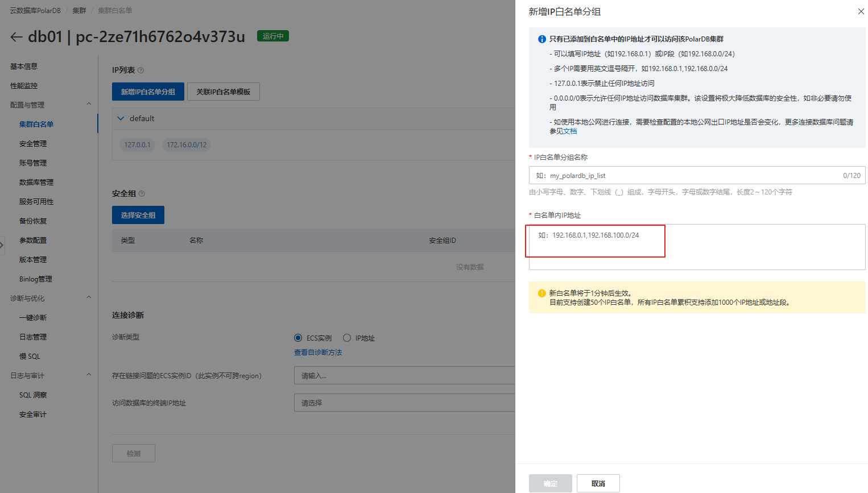Collapse the 日志与审计 menu section
Screen dimensions: 868x493
(x=89, y=375)
